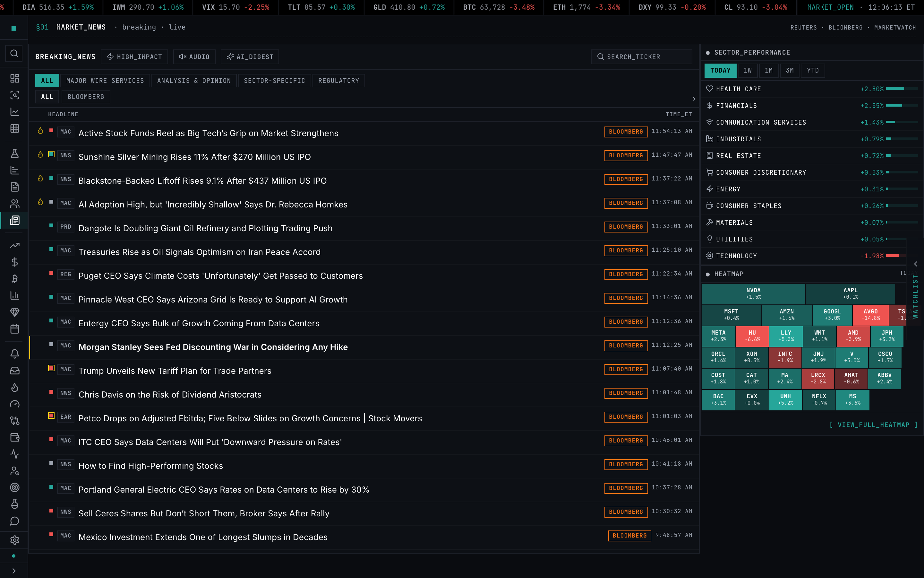
Task: Open the gem diamond icon in sidebar
Action: point(14,312)
